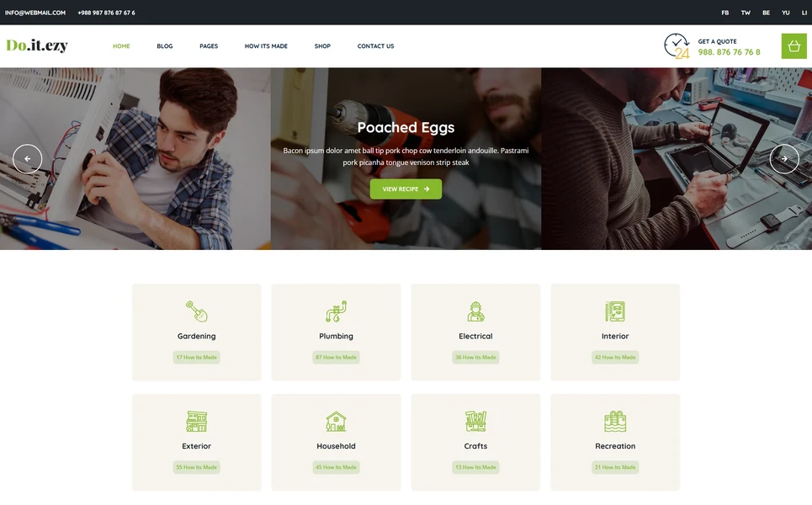Open the Shop dropdown menu
The image size is (812, 505).
tap(322, 46)
